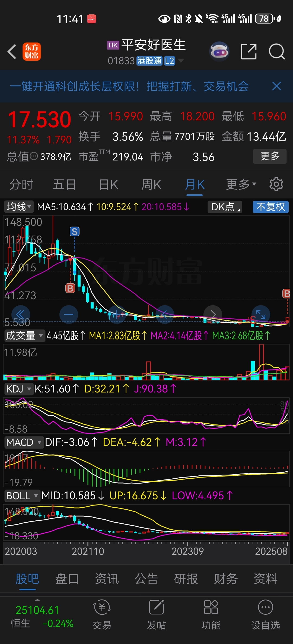
Task: Open the search magnifier icon
Action: (277, 51)
